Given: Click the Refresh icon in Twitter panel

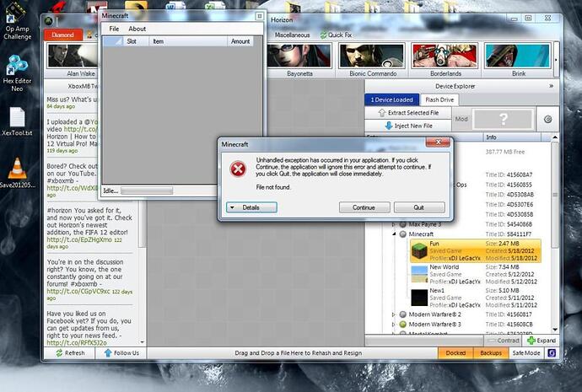Looking at the screenshot, I should pyautogui.click(x=58, y=353).
